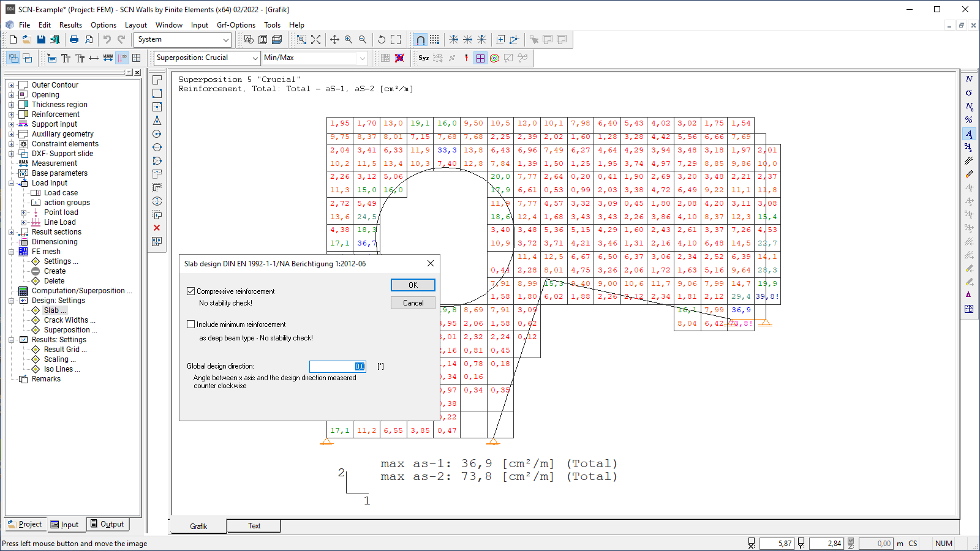Create a new file from toolbar
The width and height of the screenshot is (980, 551).
tap(13, 39)
